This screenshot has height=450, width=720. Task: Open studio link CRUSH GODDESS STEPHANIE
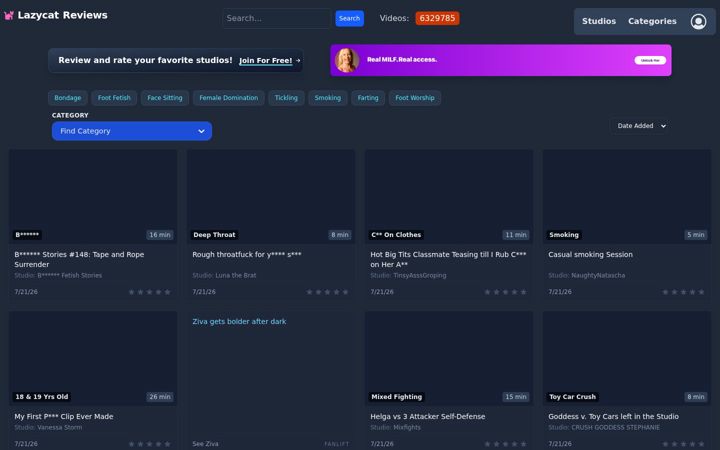(615, 428)
